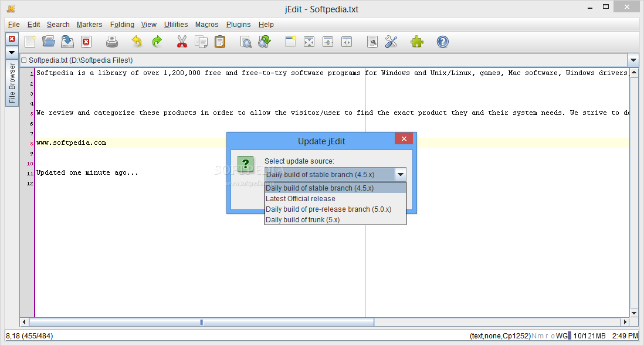Cut selection with scissors icon
Image resolution: width=644 pixels, height=346 pixels.
(x=182, y=42)
